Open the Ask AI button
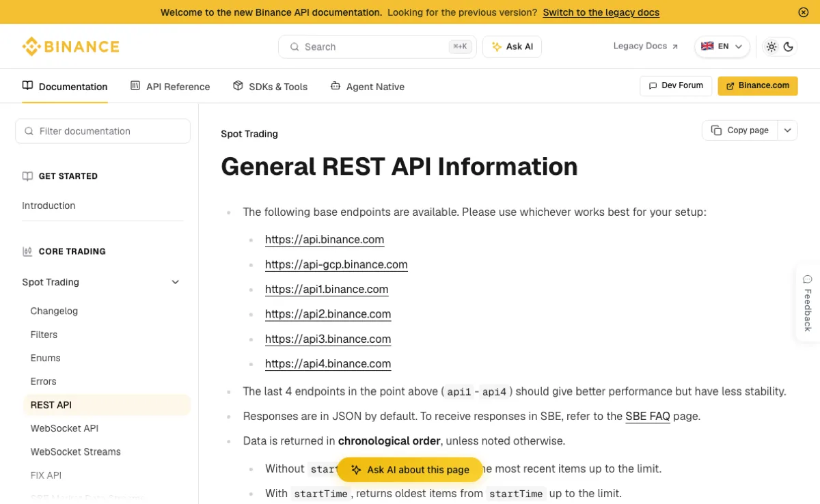820x504 pixels. pyautogui.click(x=512, y=46)
